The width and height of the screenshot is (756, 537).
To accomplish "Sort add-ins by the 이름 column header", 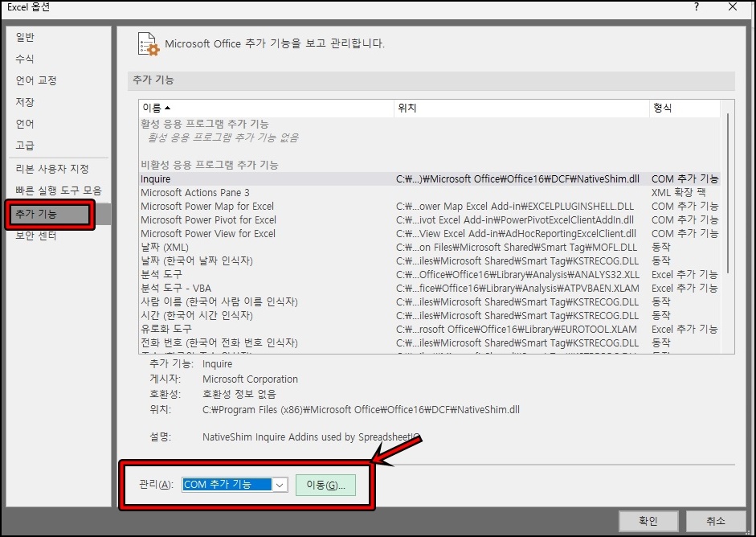I will (266, 108).
